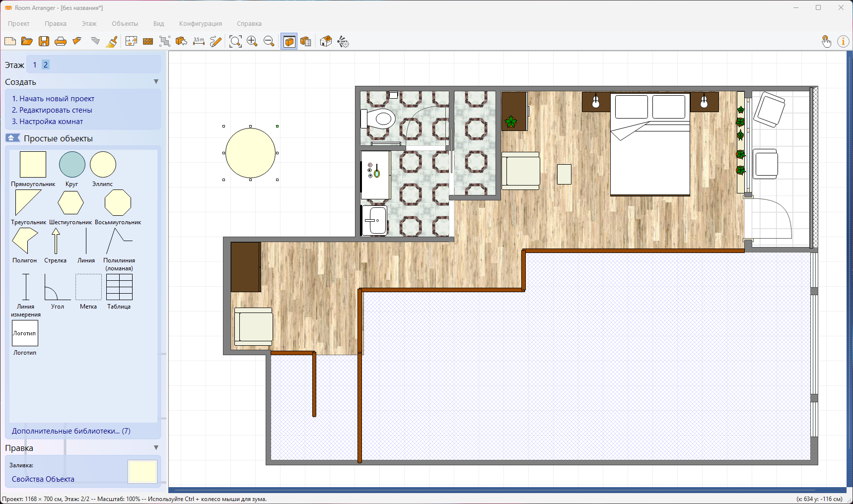This screenshot has width=853, height=504.
Task: Open the Проект menu
Action: pyautogui.click(x=18, y=24)
